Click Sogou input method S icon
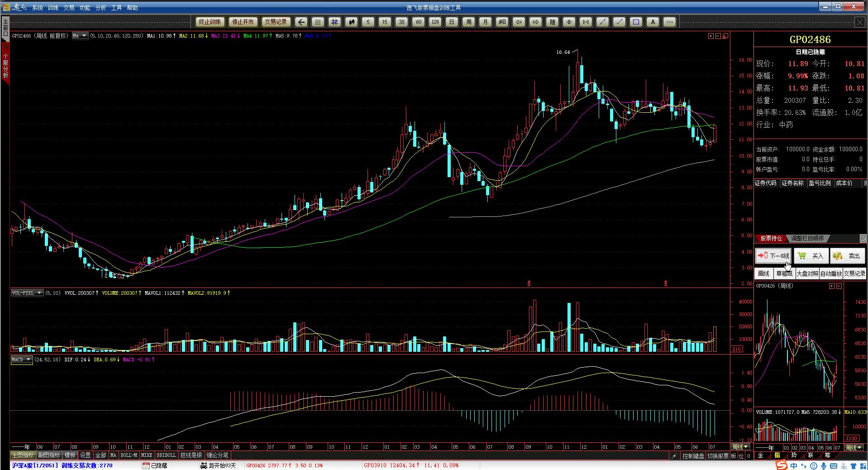Image resolution: width=868 pixels, height=470 pixels. pyautogui.click(x=782, y=465)
